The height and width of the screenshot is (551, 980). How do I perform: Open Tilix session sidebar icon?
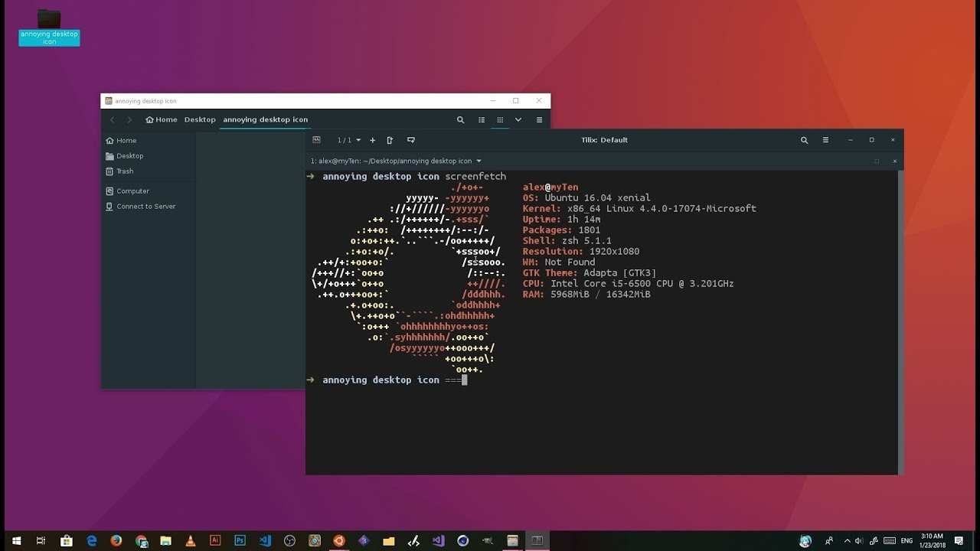coord(316,140)
